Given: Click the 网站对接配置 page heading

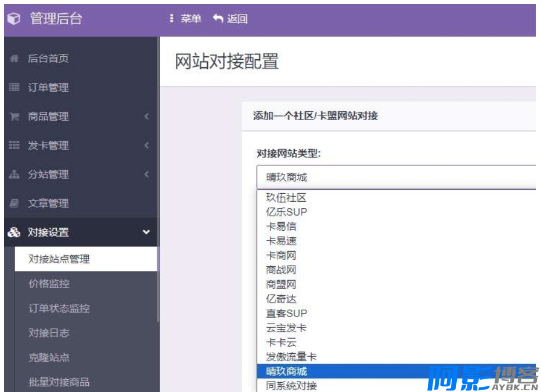Looking at the screenshot, I should tap(227, 61).
